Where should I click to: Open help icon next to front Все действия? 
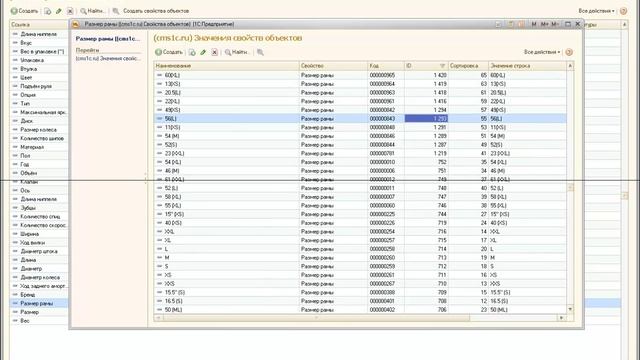pos(569,52)
